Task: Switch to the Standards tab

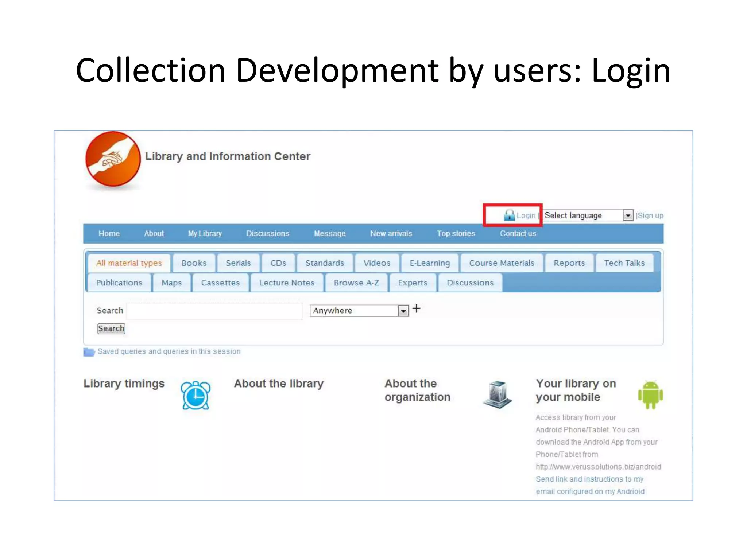Action: tap(325, 263)
